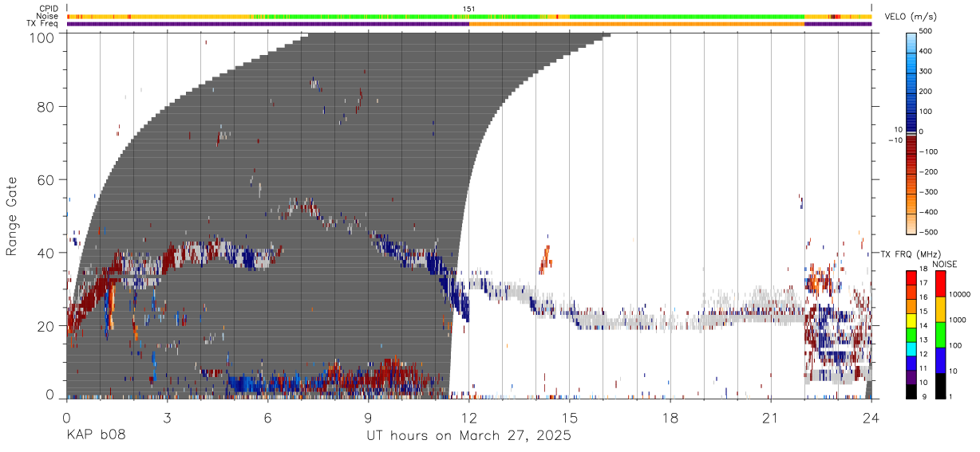
Task: Click the red swatch in NOISE legend
Action: point(941,284)
